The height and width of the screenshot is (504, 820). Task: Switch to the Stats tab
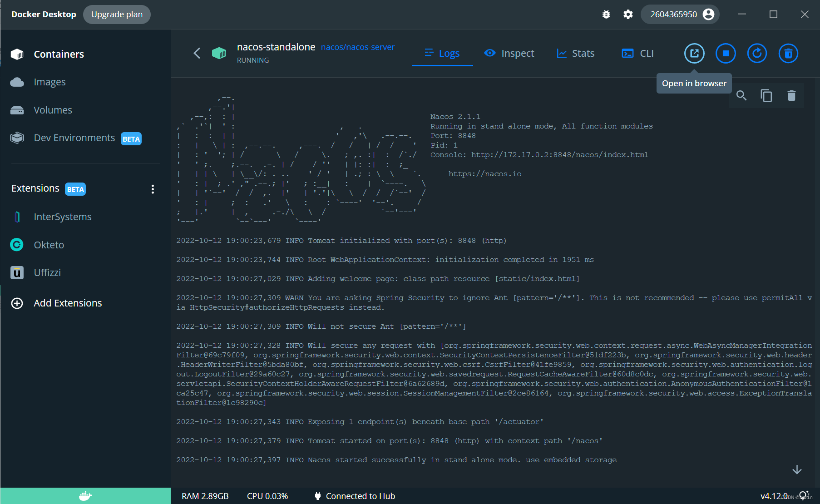576,54
